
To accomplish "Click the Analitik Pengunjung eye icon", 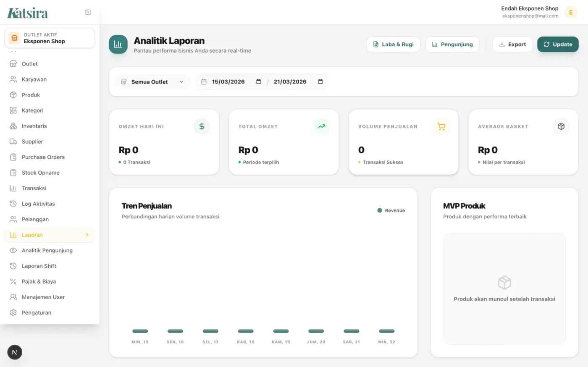I will coord(13,250).
